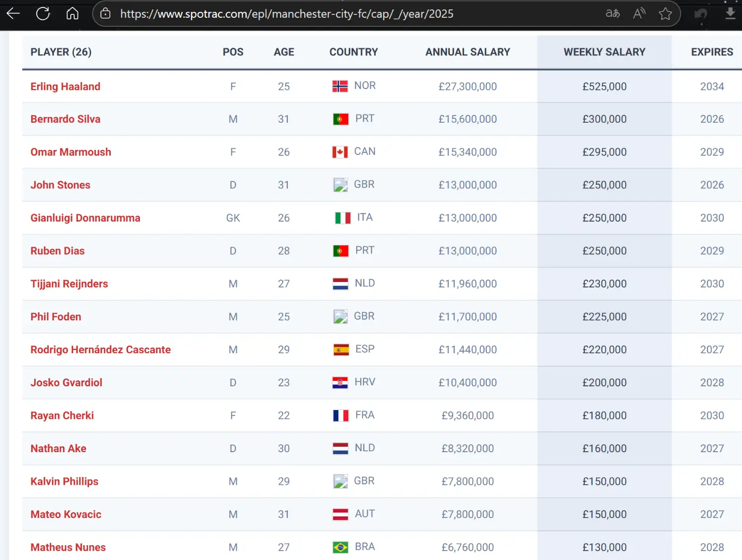Sort by the Country column header

coord(353,52)
